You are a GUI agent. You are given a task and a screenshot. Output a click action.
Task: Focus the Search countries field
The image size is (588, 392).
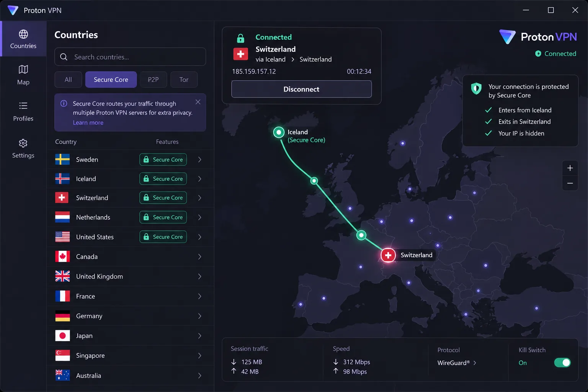(x=130, y=57)
